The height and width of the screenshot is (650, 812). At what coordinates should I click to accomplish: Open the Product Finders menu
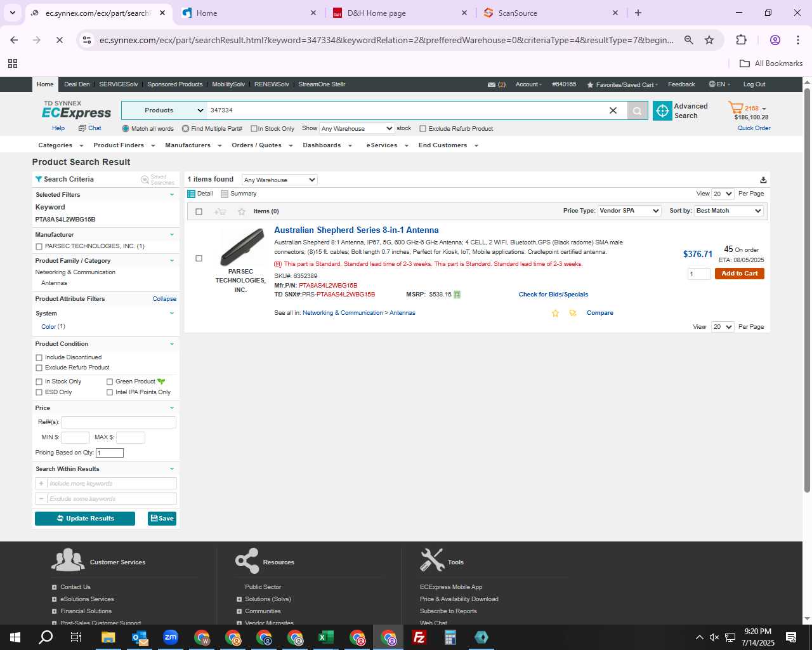pos(124,145)
